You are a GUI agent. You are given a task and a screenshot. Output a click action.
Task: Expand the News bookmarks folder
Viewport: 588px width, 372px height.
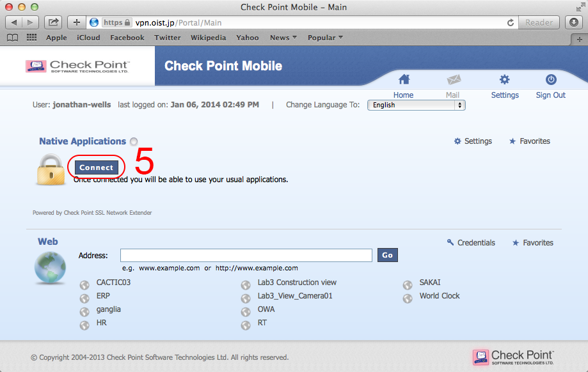click(283, 38)
